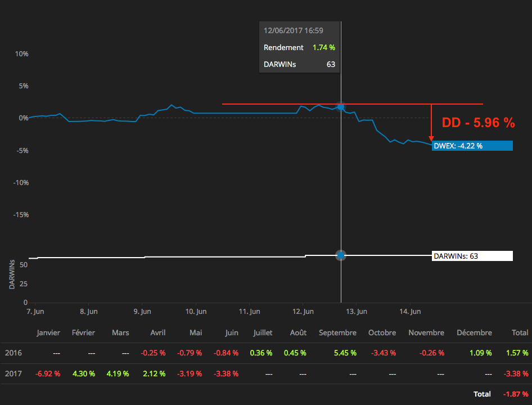Click the grand total value -1.87 %
Image resolution: width=532 pixels, height=405 pixels.
pyautogui.click(x=516, y=394)
